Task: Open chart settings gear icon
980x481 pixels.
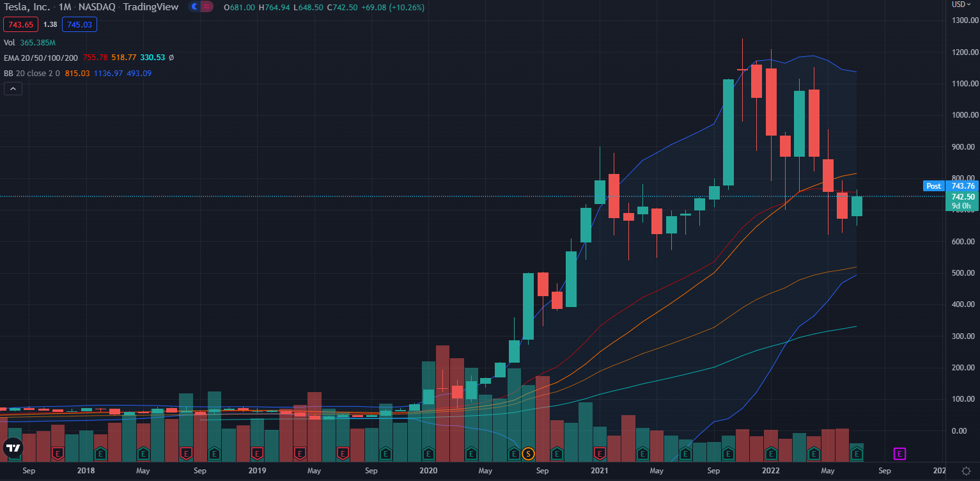Action: [966, 471]
